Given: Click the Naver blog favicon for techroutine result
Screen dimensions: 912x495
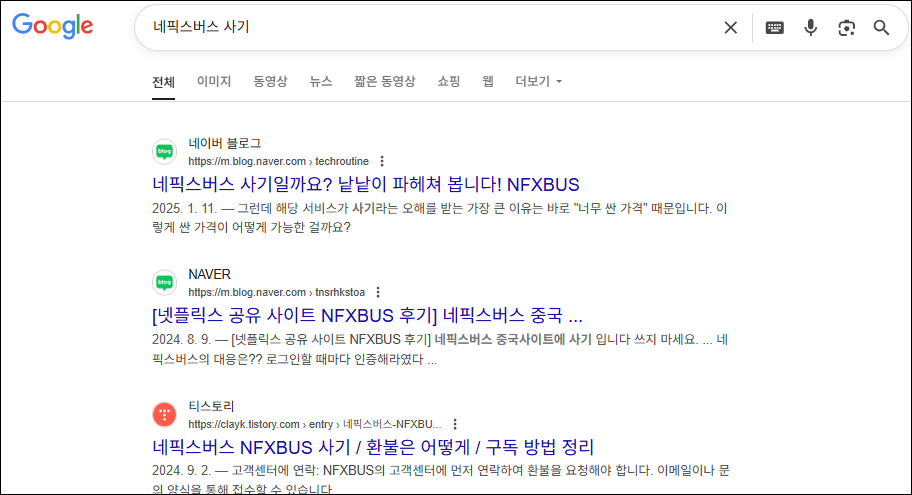Looking at the screenshot, I should click(x=165, y=152).
